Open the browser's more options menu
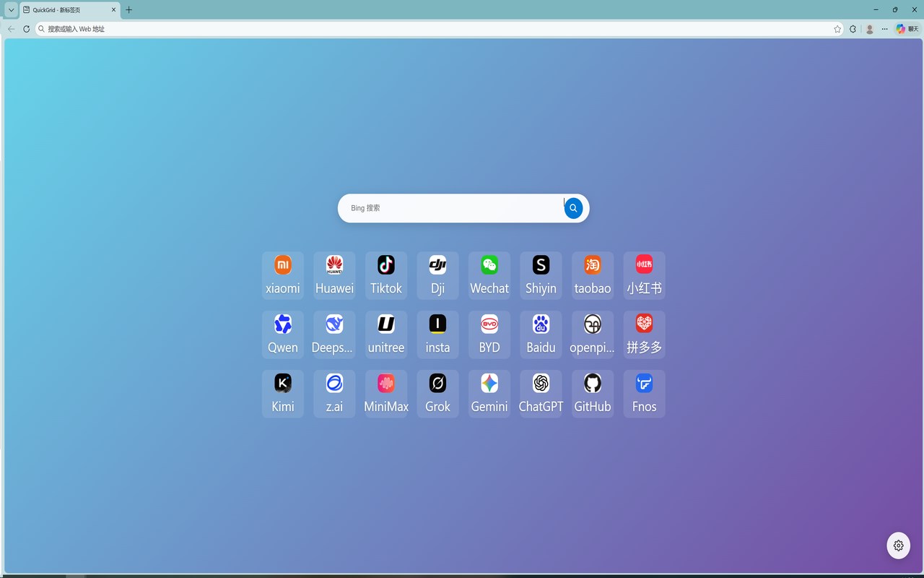The image size is (924, 578). click(884, 29)
